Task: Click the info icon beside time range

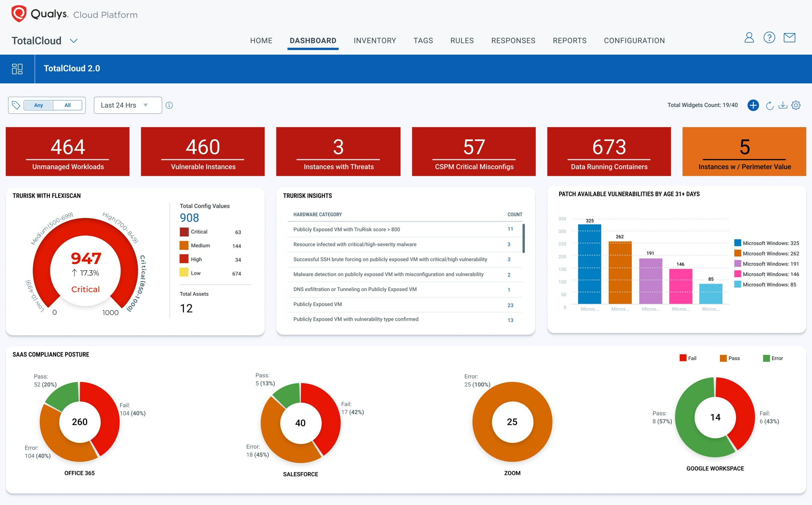Action: click(169, 105)
